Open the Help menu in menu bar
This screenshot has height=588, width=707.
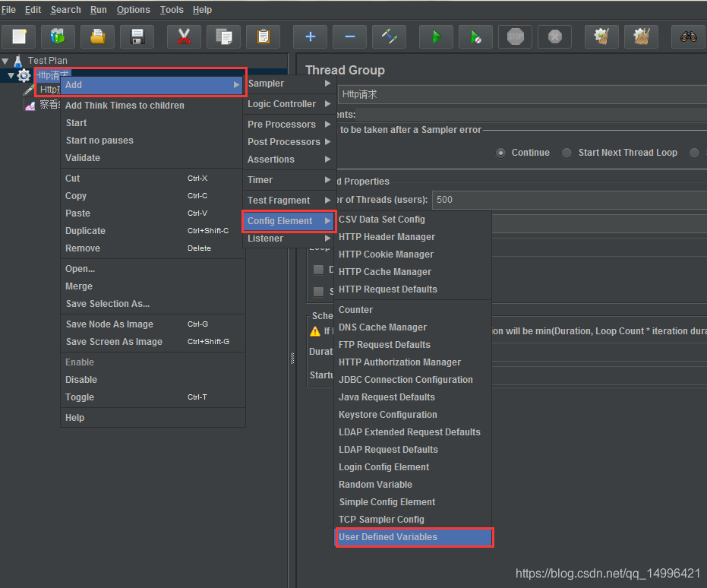coord(202,9)
